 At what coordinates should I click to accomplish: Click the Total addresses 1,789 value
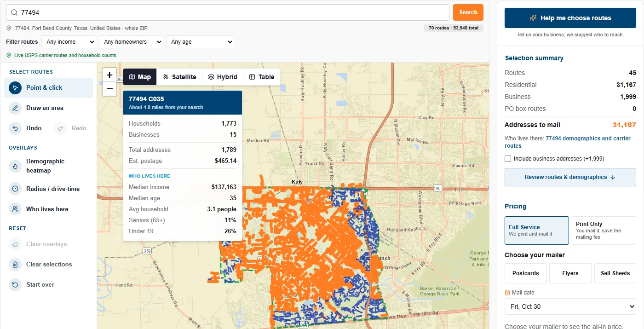229,150
